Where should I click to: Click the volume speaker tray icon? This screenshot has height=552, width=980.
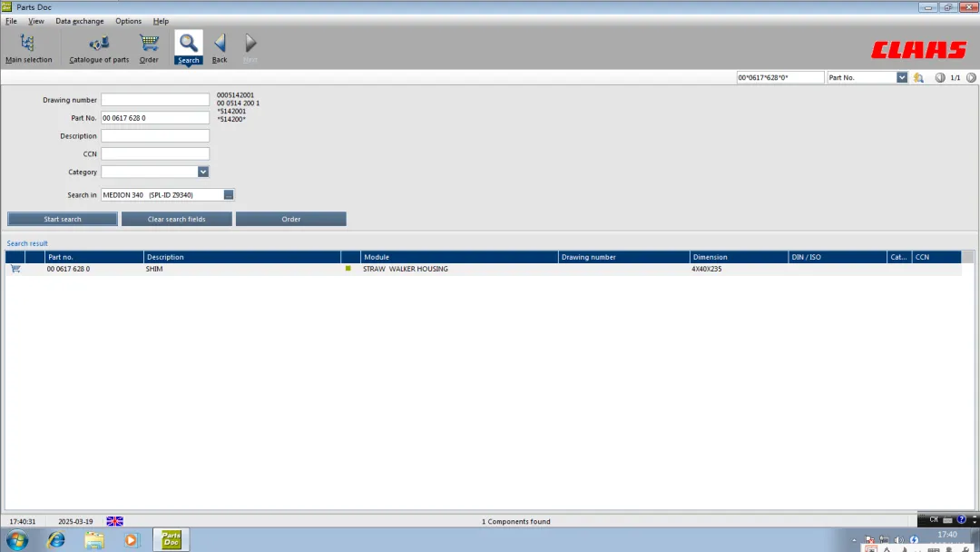(x=898, y=539)
